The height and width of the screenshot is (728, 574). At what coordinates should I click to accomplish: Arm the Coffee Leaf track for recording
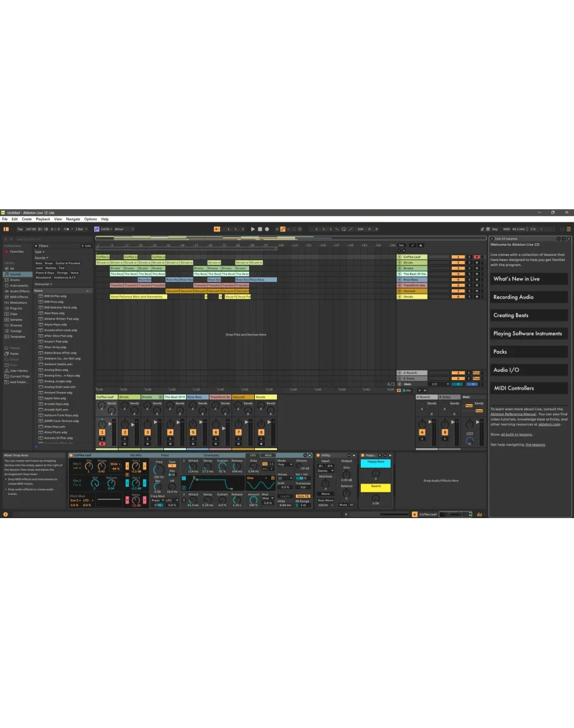(476, 257)
